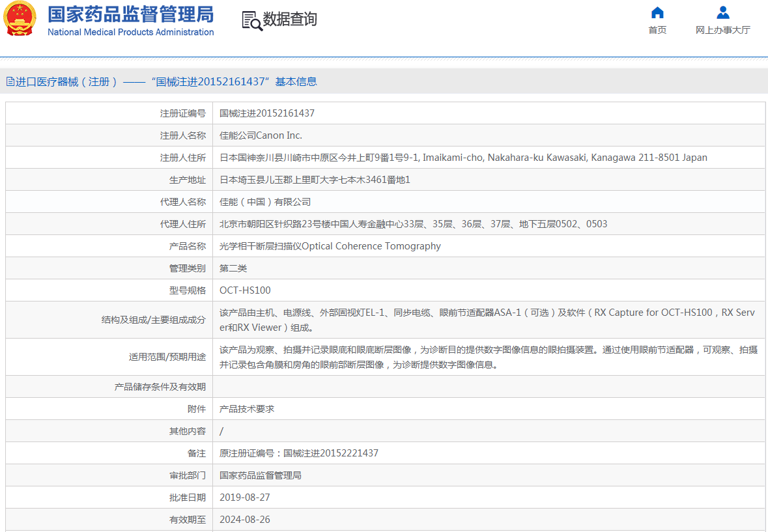Click approving department 国家药品监督管理局 value
Image resolution: width=768 pixels, height=532 pixels.
261,475
